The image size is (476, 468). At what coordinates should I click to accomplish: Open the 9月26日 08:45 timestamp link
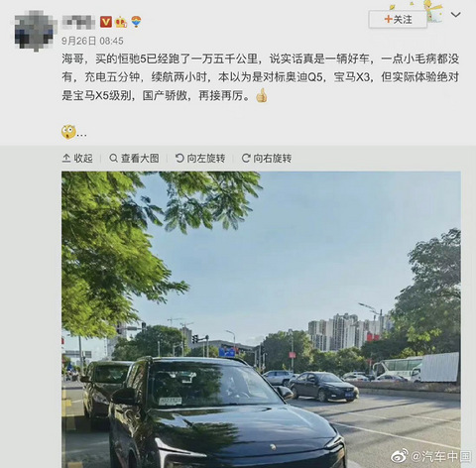92,41
